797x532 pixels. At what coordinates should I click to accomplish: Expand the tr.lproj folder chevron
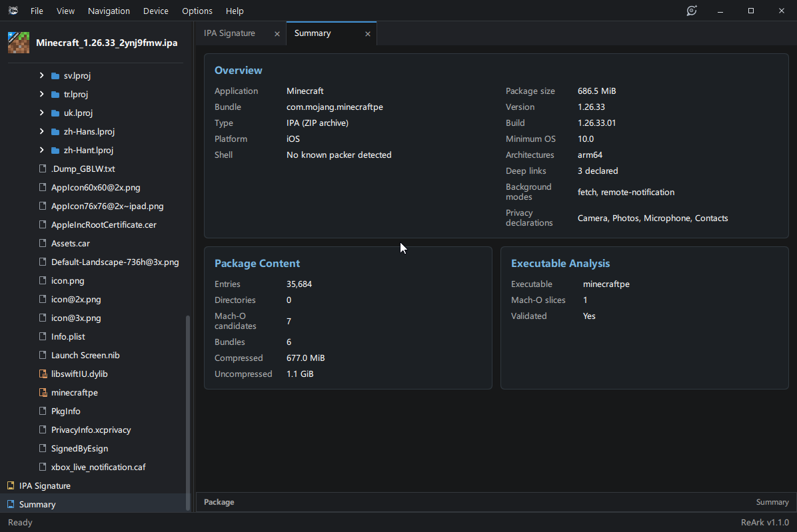click(42, 94)
